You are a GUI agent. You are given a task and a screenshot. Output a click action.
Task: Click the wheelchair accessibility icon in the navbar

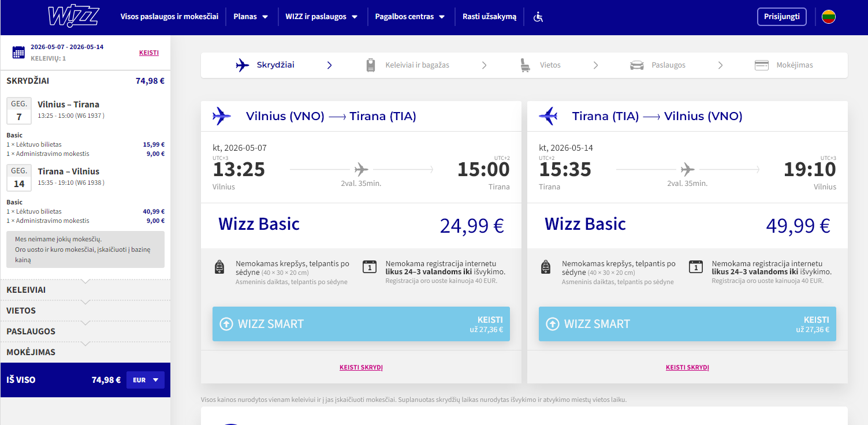coord(537,17)
